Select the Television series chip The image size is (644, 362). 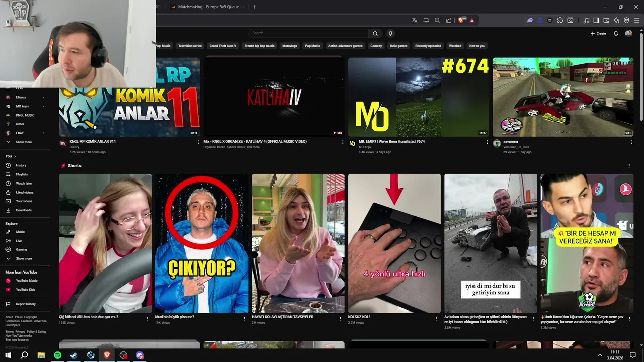click(190, 46)
